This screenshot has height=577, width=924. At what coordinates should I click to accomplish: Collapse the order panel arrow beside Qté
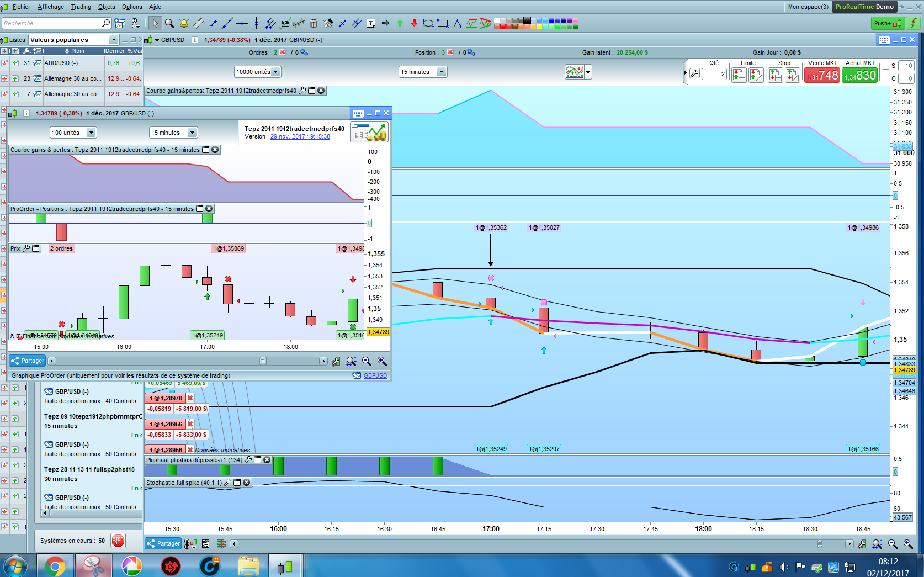pos(686,73)
